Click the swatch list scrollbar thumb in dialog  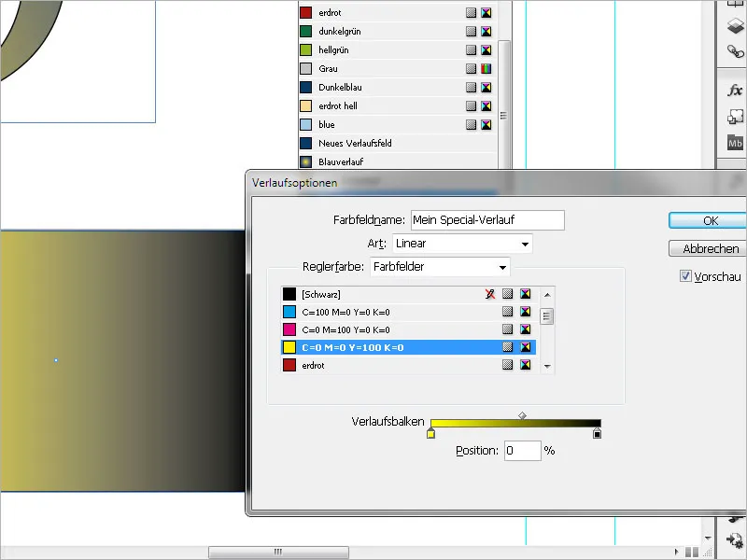click(x=547, y=316)
